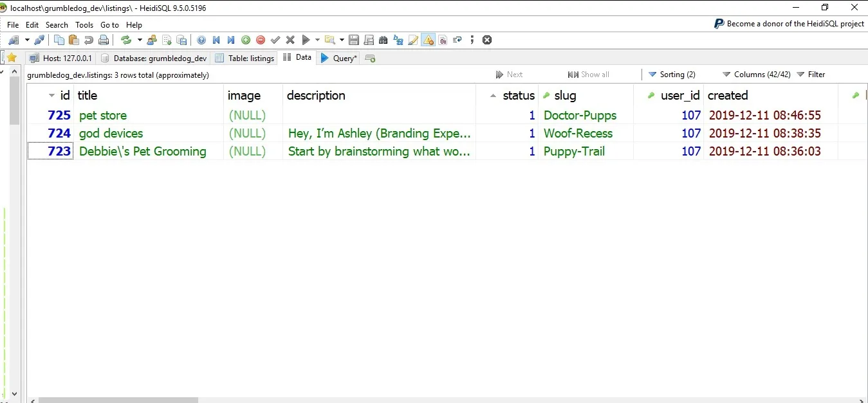Open the Search menu

[57, 24]
